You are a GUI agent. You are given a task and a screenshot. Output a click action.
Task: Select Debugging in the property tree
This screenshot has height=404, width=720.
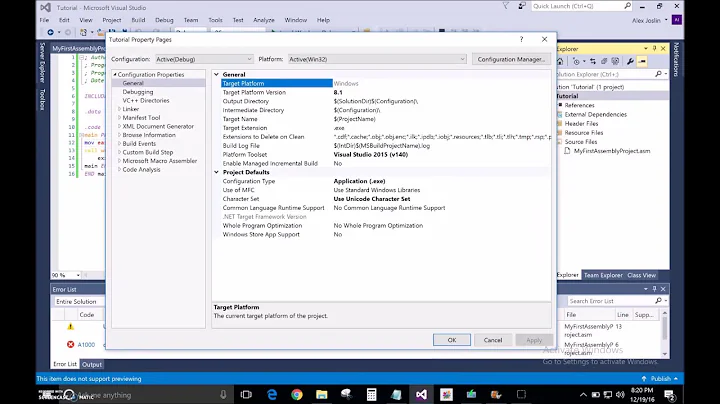pyautogui.click(x=138, y=92)
